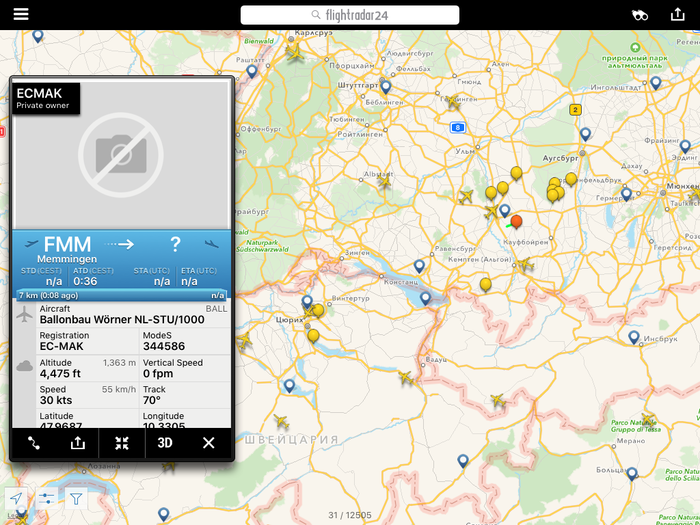Click the flightradar24 search field
The image size is (700, 525).
coord(350,15)
